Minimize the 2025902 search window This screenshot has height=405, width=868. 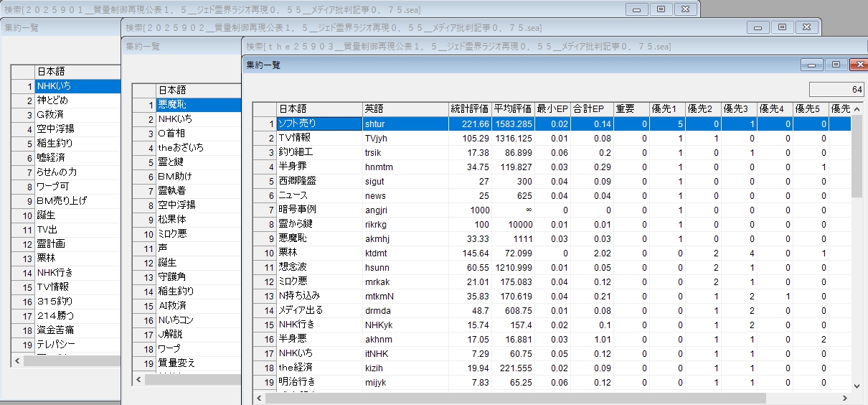(759, 27)
